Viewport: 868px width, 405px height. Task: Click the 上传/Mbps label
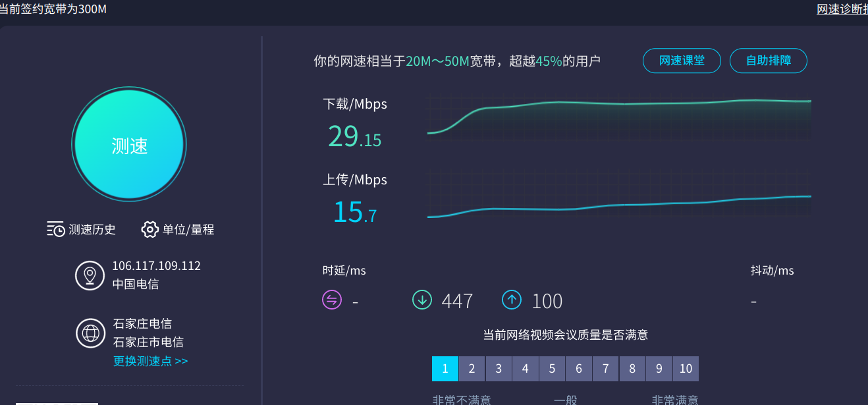point(355,180)
